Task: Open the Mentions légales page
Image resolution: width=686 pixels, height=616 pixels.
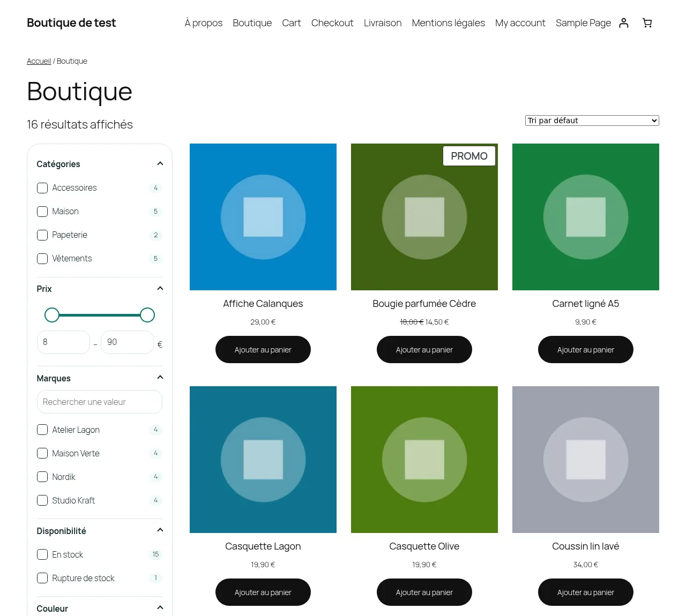Action: [x=449, y=23]
